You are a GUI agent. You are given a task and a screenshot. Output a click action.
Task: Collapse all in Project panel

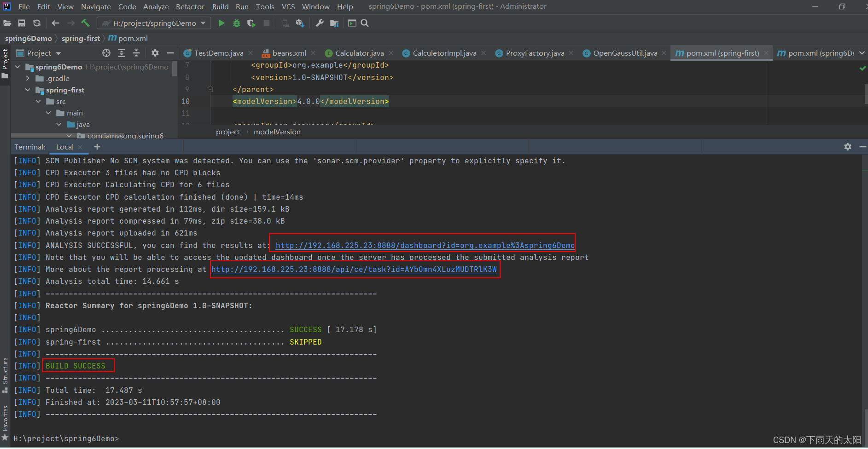point(136,53)
